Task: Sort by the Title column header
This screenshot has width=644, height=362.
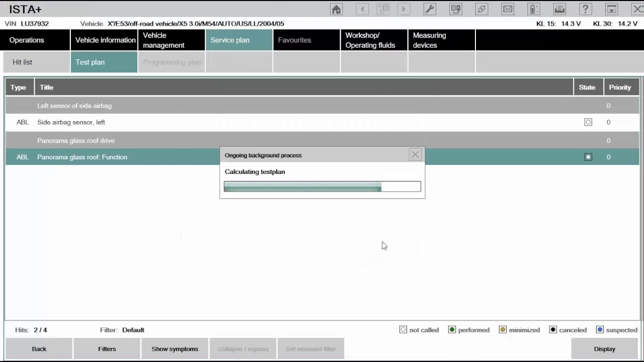Action: [304, 87]
